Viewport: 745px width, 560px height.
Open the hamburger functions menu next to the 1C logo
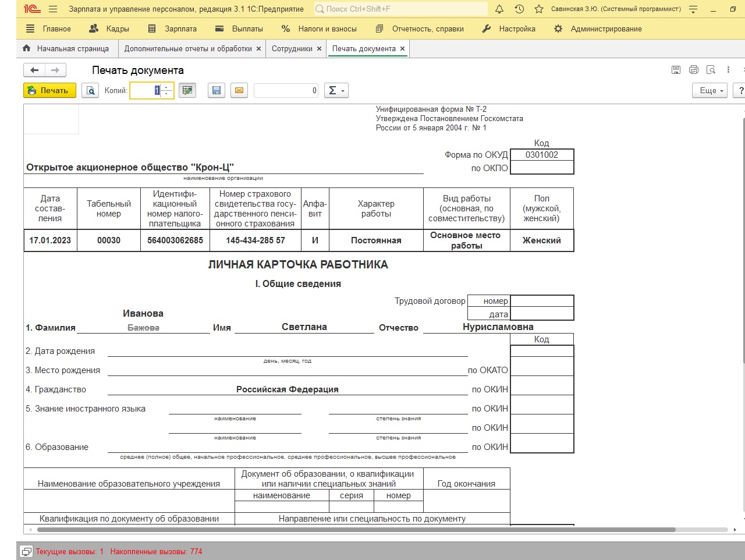click(x=53, y=9)
